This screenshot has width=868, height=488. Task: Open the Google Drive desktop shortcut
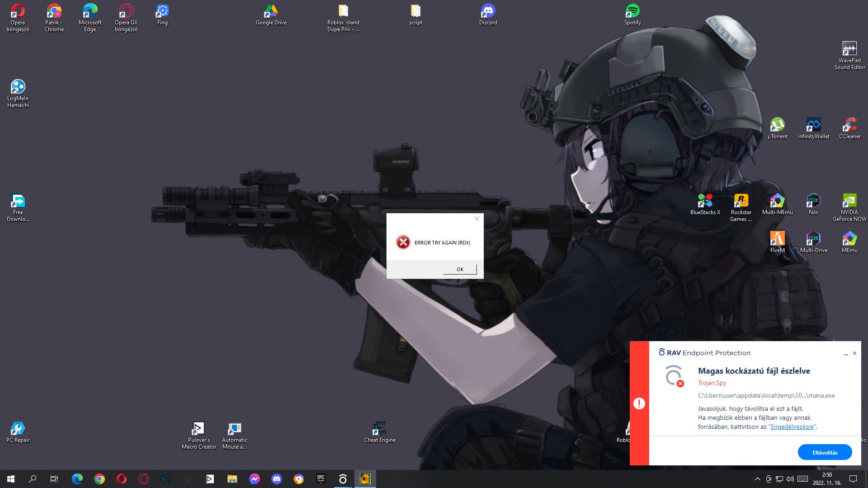coord(271,12)
